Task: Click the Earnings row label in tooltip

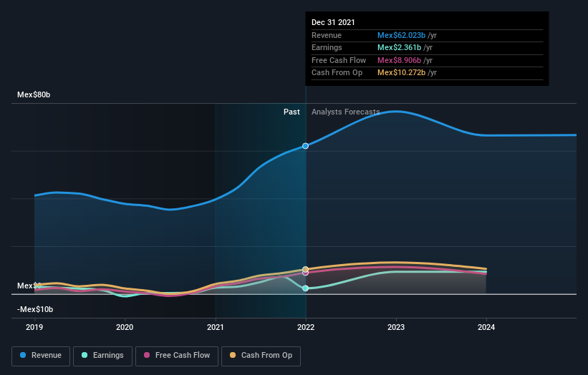Action: coord(327,47)
